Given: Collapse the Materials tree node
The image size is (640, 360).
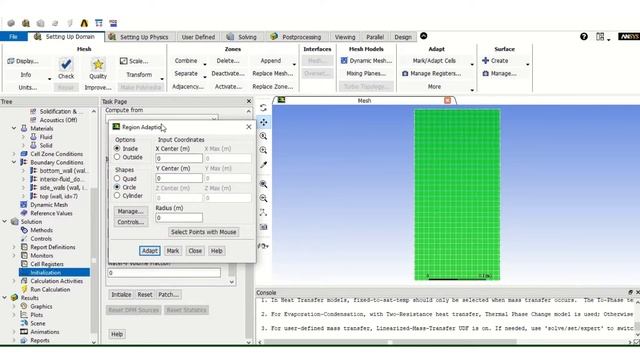Looking at the screenshot, I should point(14,128).
